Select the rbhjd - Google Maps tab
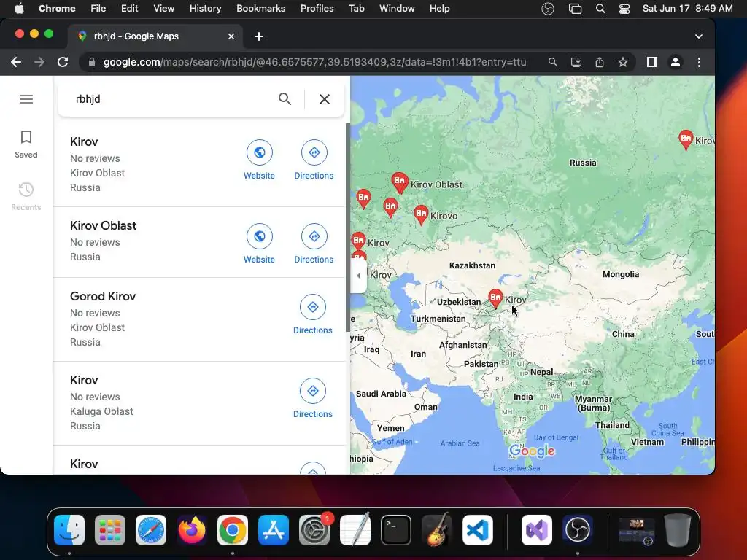This screenshot has width=747, height=560. [156, 36]
